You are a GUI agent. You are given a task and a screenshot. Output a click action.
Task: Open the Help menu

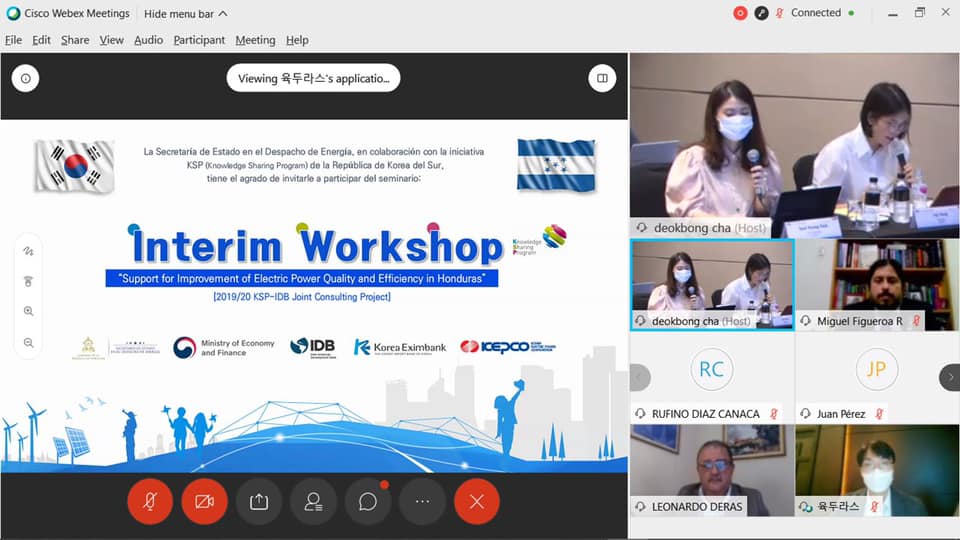(297, 40)
